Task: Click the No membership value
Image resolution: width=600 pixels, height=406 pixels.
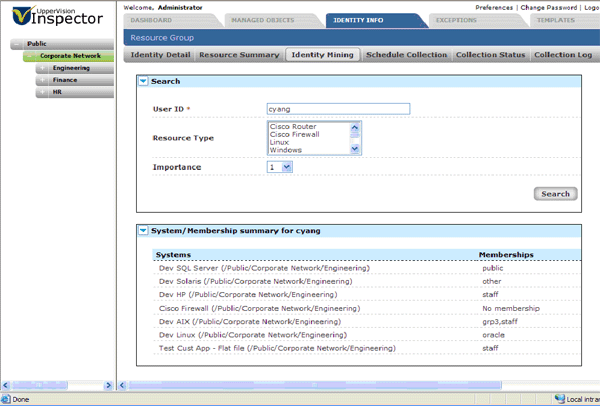Action: click(x=511, y=308)
